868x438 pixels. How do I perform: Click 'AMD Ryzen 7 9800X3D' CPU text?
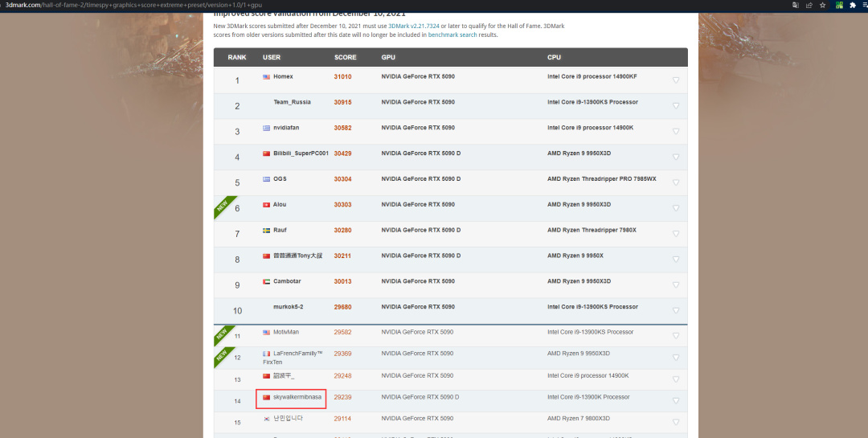point(579,418)
